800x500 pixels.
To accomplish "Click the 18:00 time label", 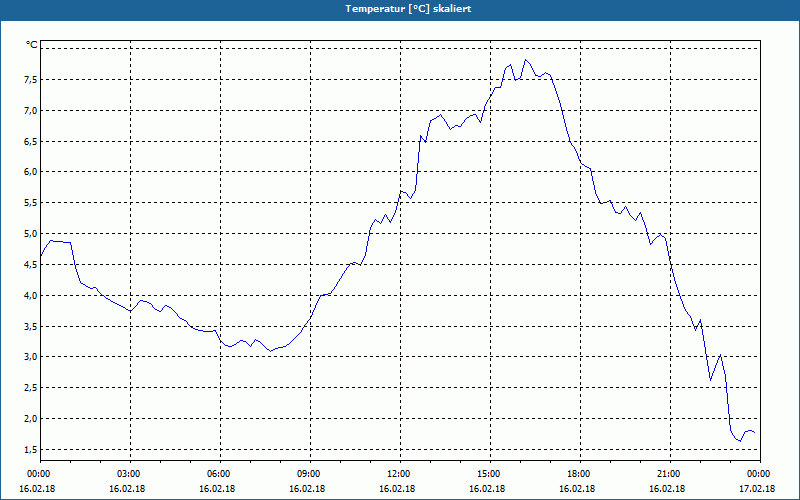I will [580, 474].
